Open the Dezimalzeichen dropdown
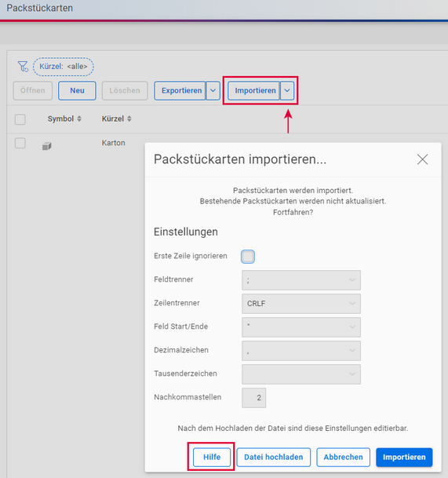This screenshot has height=478, width=448. [301, 351]
